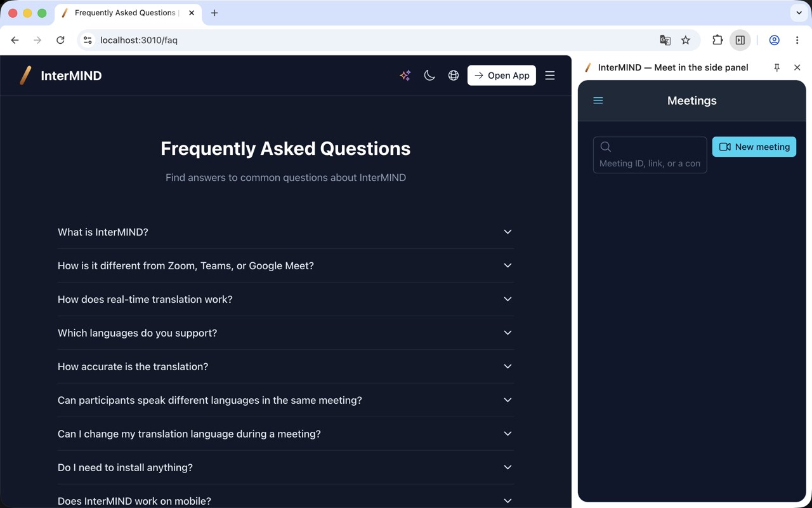Open the Chrome profile icon
812x508 pixels.
(x=775, y=40)
